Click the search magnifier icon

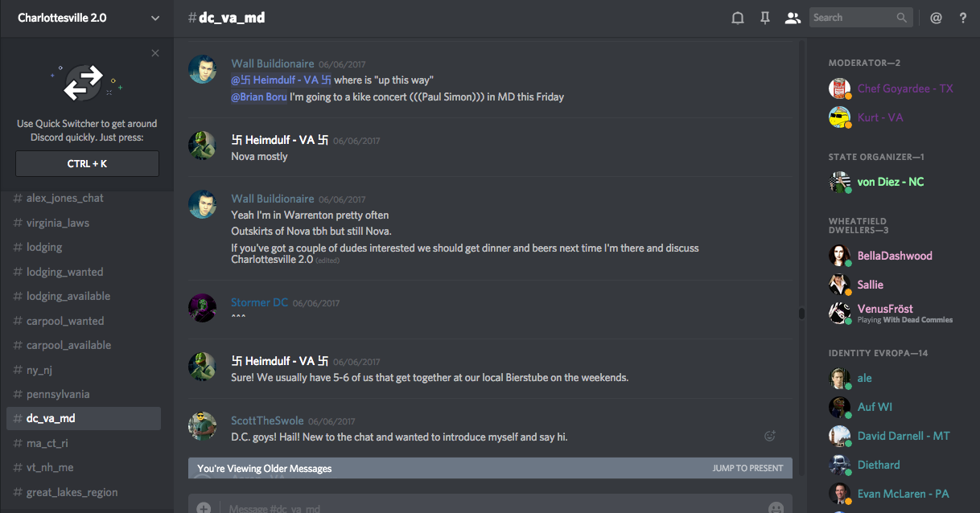click(x=902, y=18)
